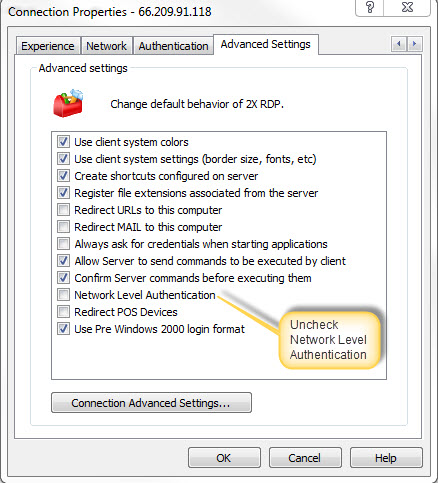The height and width of the screenshot is (483, 438).
Task: Toggle Always ask for credentials option
Action: 63,244
